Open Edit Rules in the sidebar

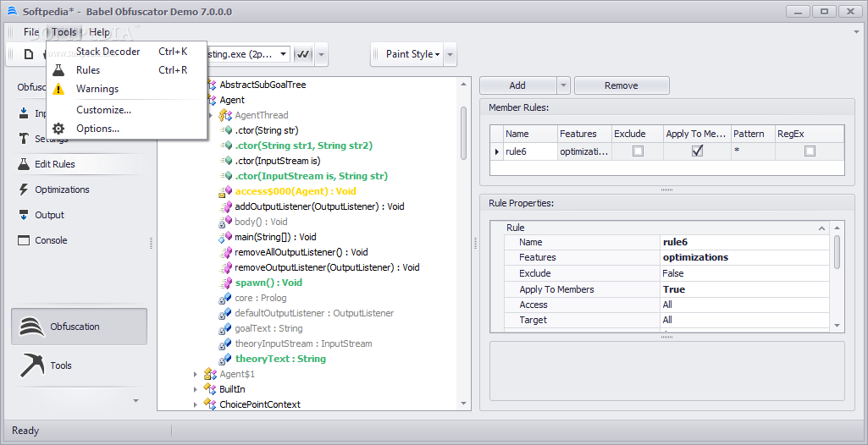[78, 164]
